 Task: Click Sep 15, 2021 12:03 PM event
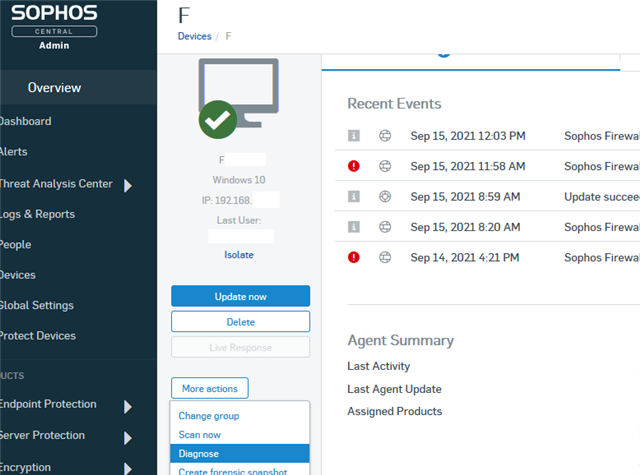click(468, 136)
